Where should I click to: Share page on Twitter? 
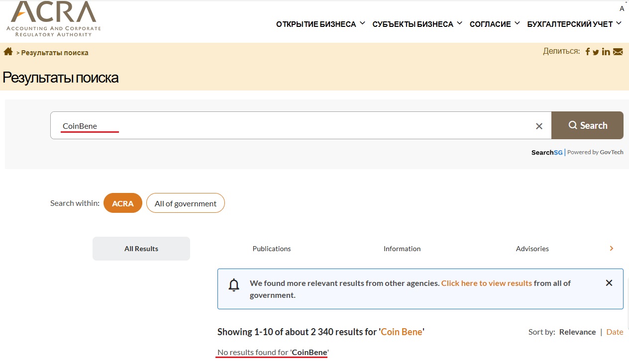point(596,52)
